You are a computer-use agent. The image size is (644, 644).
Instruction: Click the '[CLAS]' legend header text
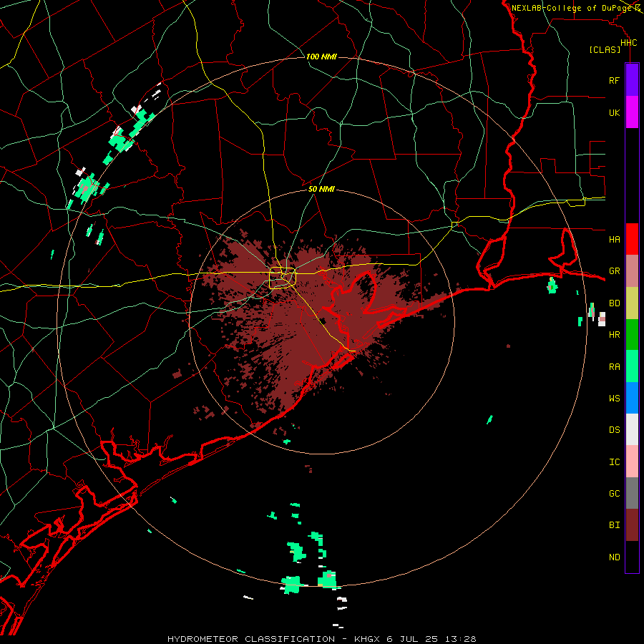coord(605,50)
